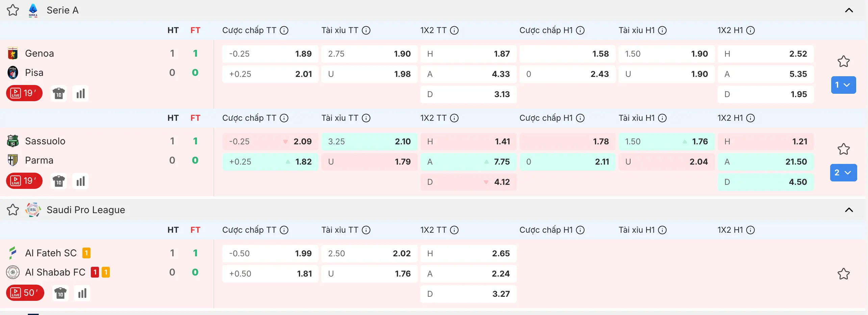Click info icon beside first Cược chấp TT
Screen dimensions: 868x315
coord(284,30)
